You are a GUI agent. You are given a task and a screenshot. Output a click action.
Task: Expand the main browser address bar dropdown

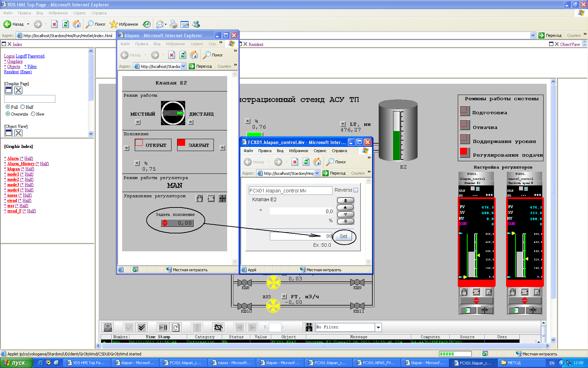(x=533, y=35)
